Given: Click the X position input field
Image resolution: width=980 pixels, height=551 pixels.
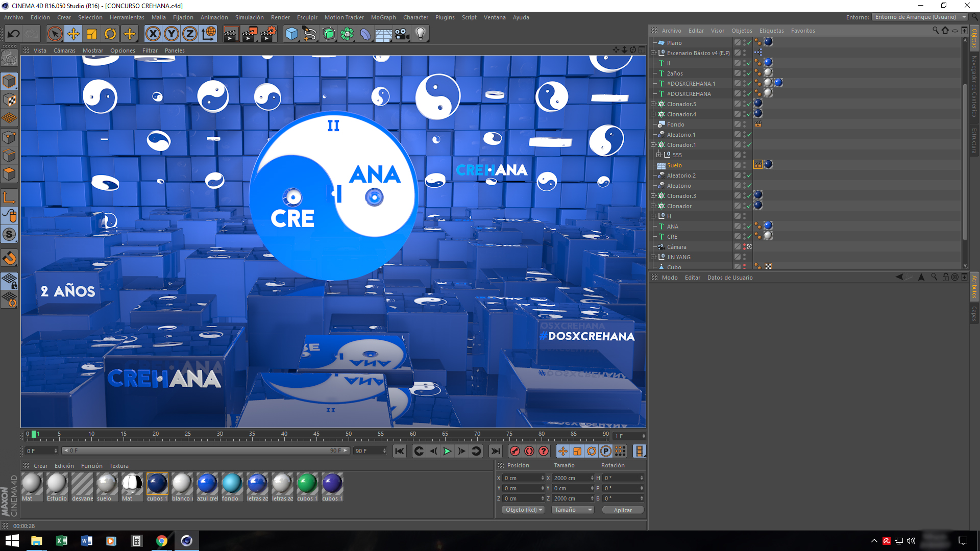Looking at the screenshot, I should coord(524,478).
